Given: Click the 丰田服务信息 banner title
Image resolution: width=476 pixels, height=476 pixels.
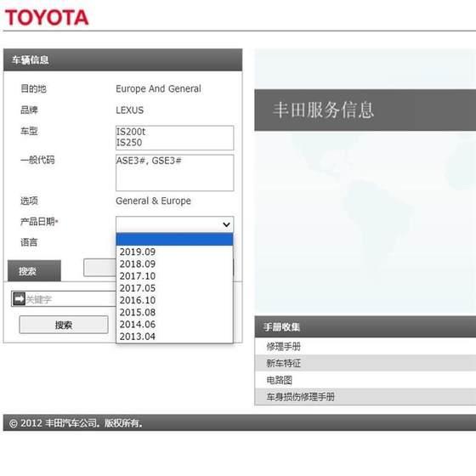Looking at the screenshot, I should 323,110.
